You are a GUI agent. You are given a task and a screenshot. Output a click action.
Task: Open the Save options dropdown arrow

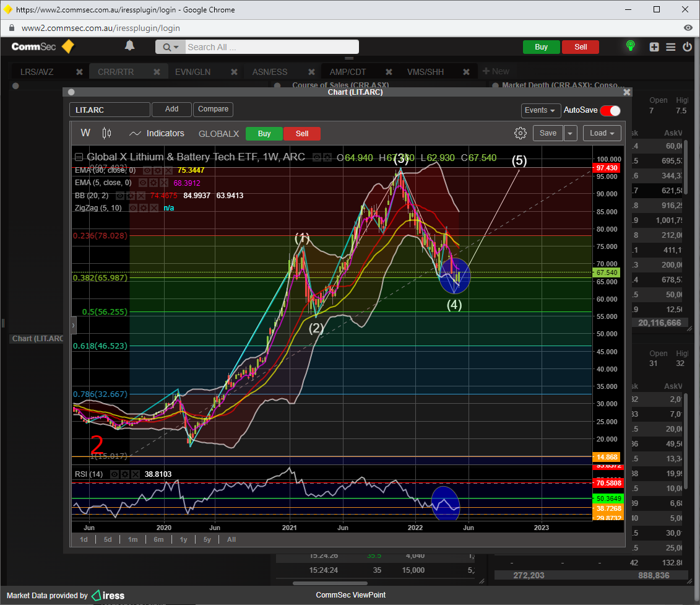click(x=570, y=133)
